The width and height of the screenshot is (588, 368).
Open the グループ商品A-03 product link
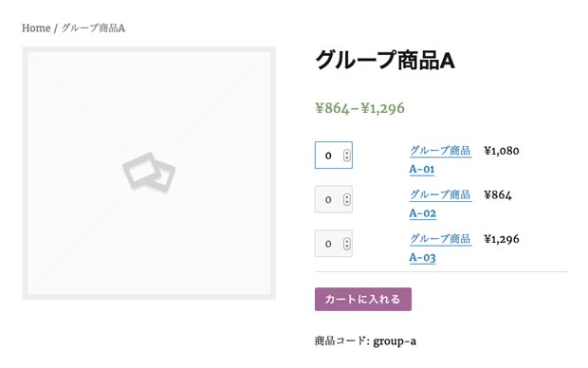(440, 248)
